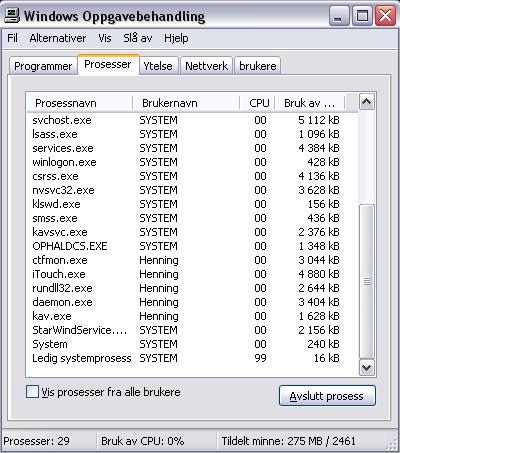
Task: Switch to the Ytelse tab
Action: click(158, 66)
